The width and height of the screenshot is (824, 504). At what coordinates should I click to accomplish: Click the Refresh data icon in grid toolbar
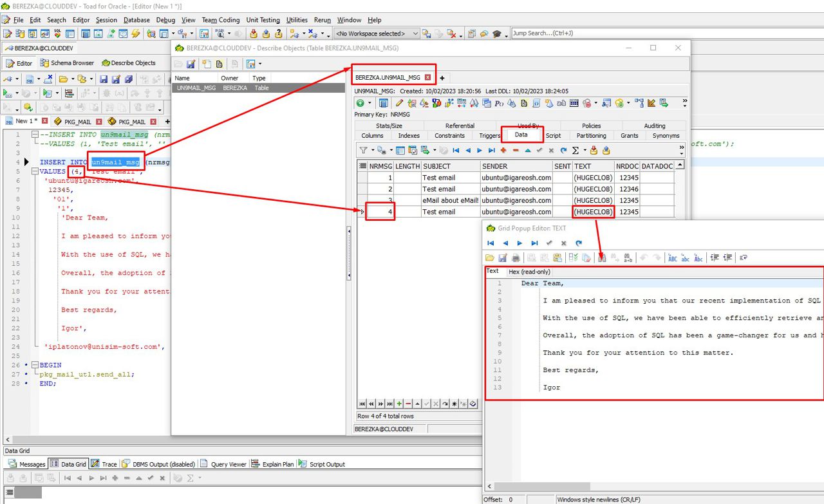(x=563, y=150)
